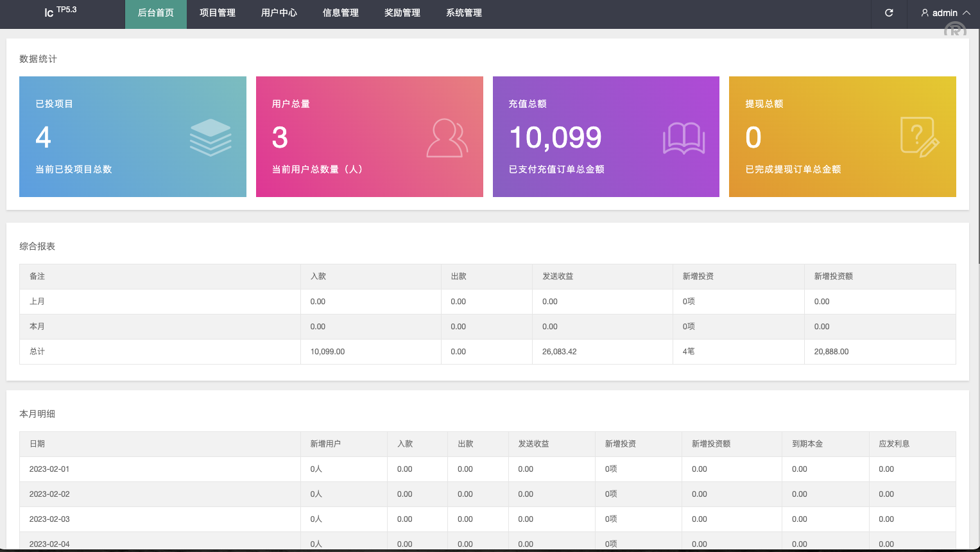Click the 10,099 recharge total value

(555, 137)
